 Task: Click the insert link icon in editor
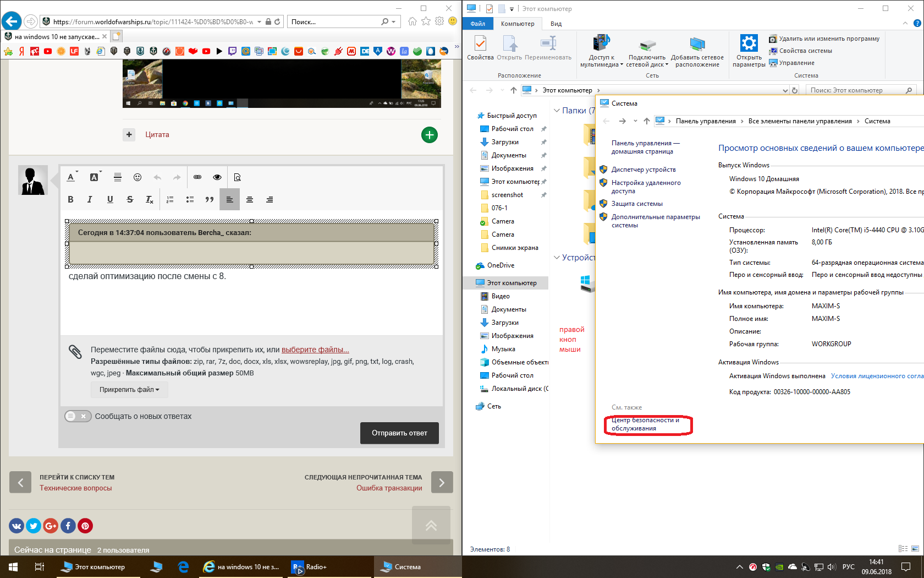tap(197, 177)
